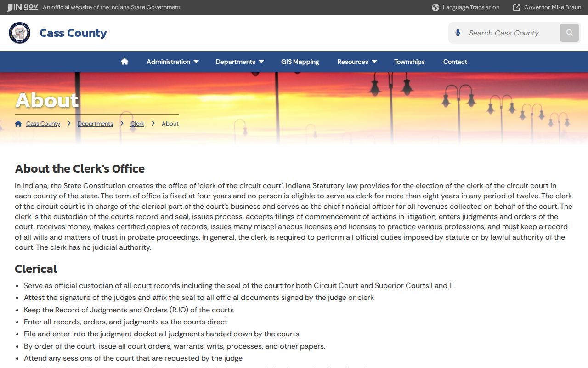Click the "Clerical" section heading
The width and height of the screenshot is (588, 368).
pos(36,269)
